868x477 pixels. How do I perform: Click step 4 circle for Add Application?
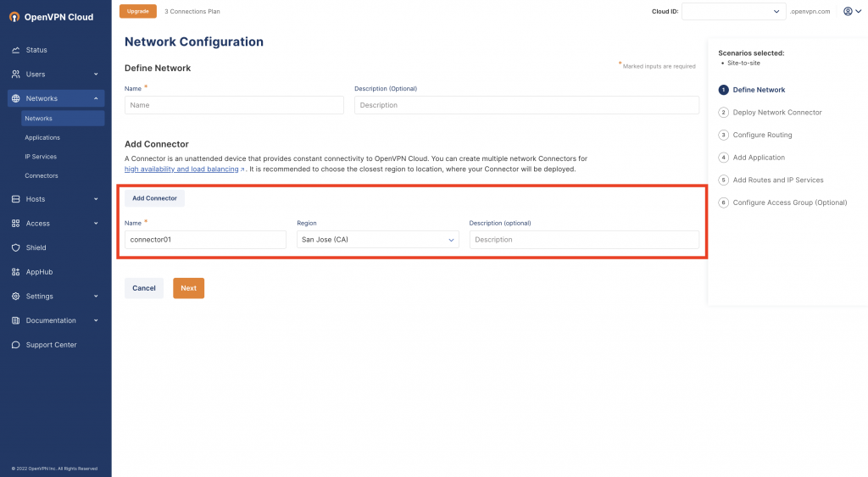(x=724, y=158)
